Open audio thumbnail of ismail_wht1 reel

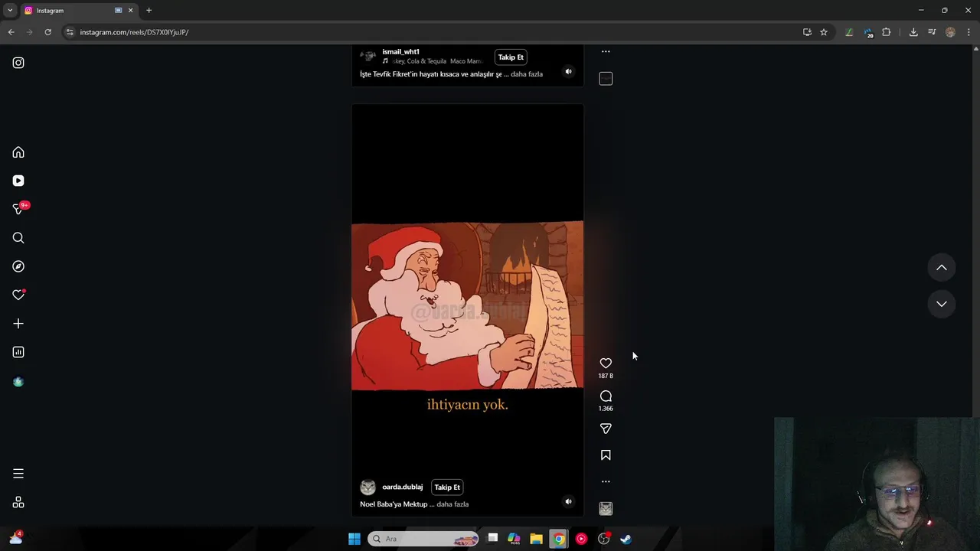[606, 79]
